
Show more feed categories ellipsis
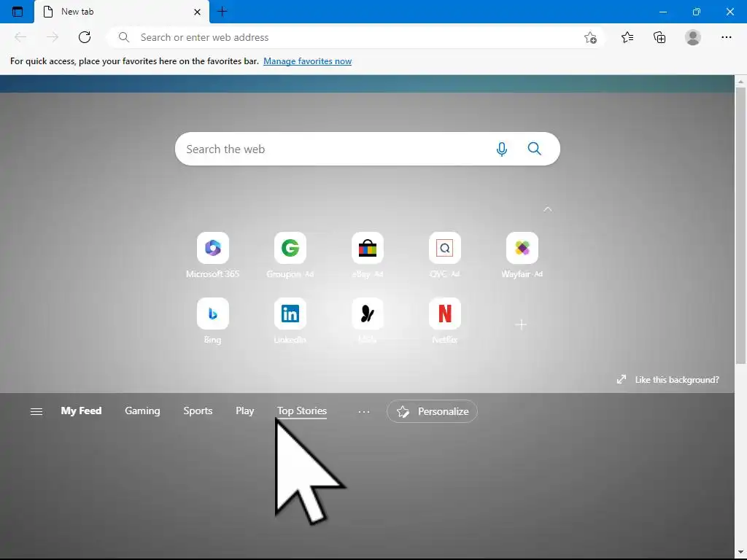click(364, 411)
